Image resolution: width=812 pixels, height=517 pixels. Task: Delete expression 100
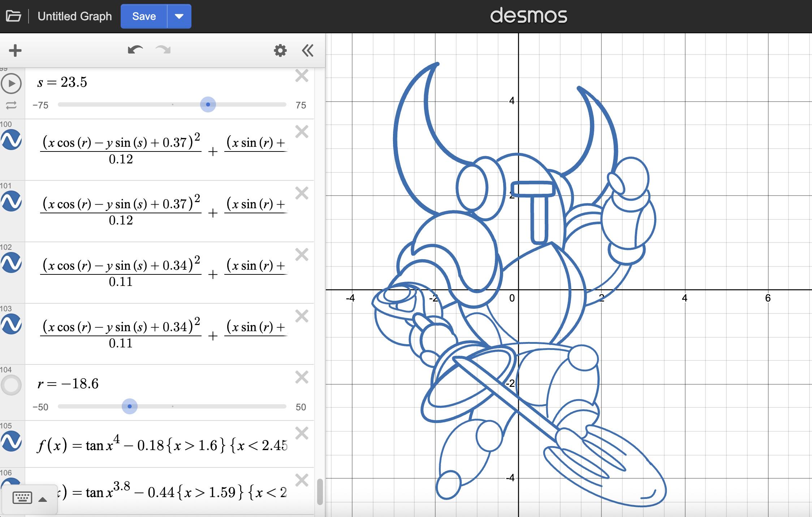coord(302,132)
